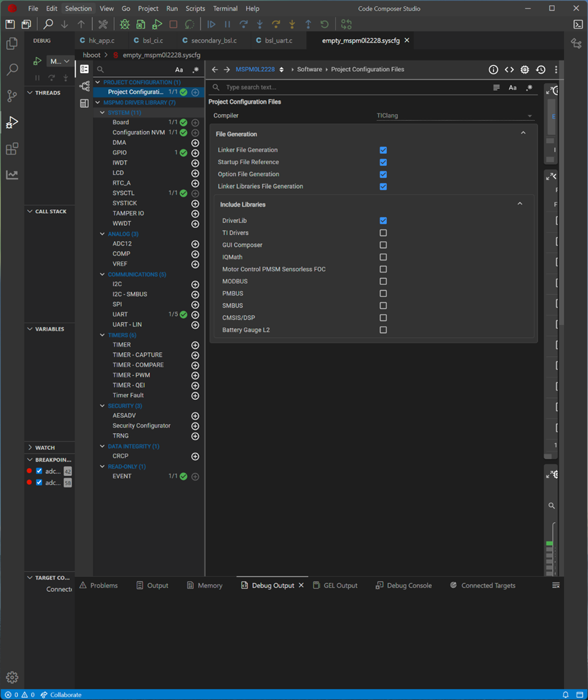This screenshot has width=588, height=700.
Task: Open the device chip view icon
Action: coord(525,70)
